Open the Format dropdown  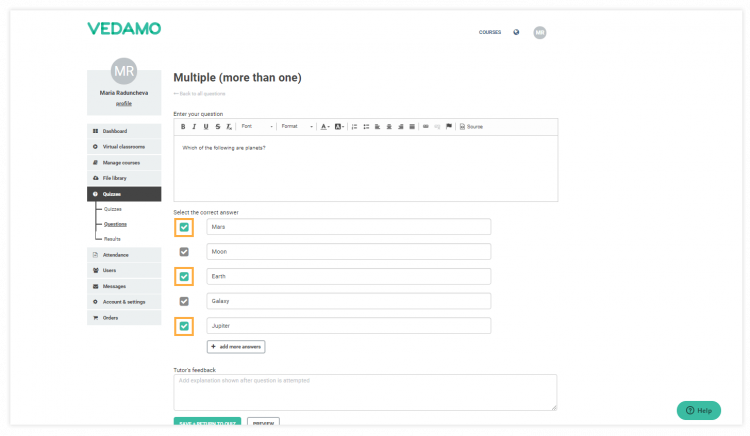click(x=297, y=127)
